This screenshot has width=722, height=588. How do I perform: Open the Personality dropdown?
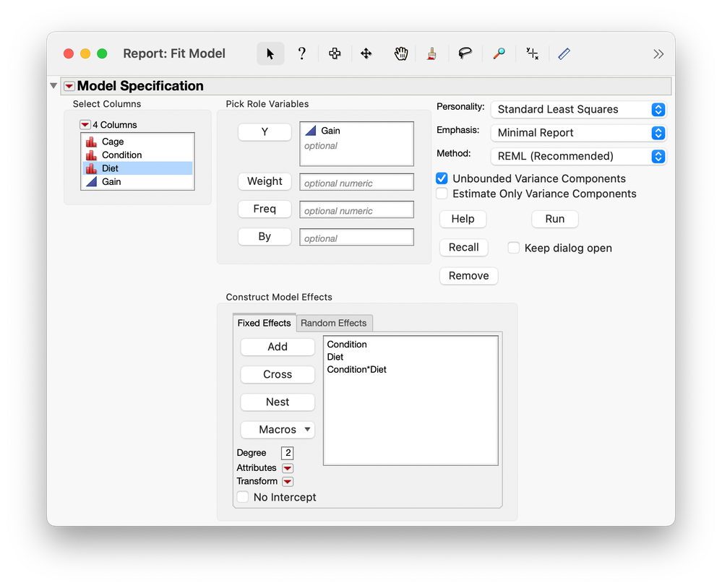click(x=657, y=109)
